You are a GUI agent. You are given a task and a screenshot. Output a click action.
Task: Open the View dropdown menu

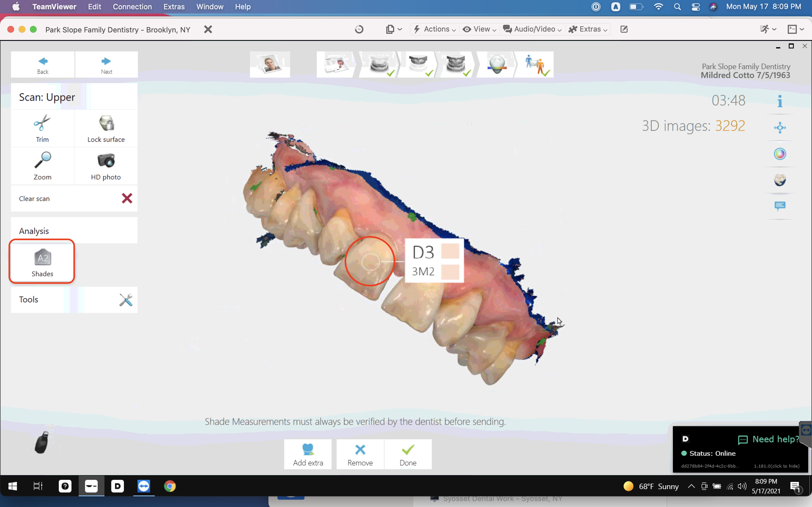pos(479,29)
